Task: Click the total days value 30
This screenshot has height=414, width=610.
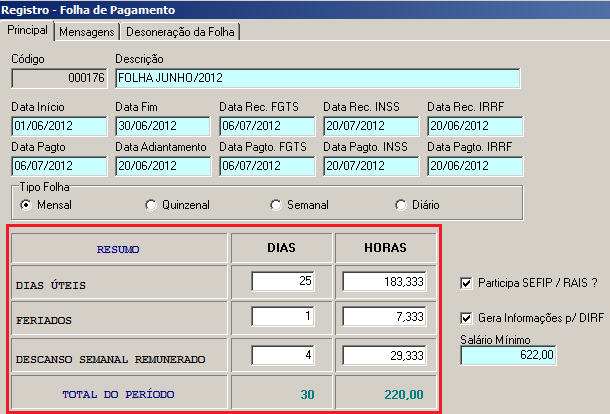Action: 307,395
